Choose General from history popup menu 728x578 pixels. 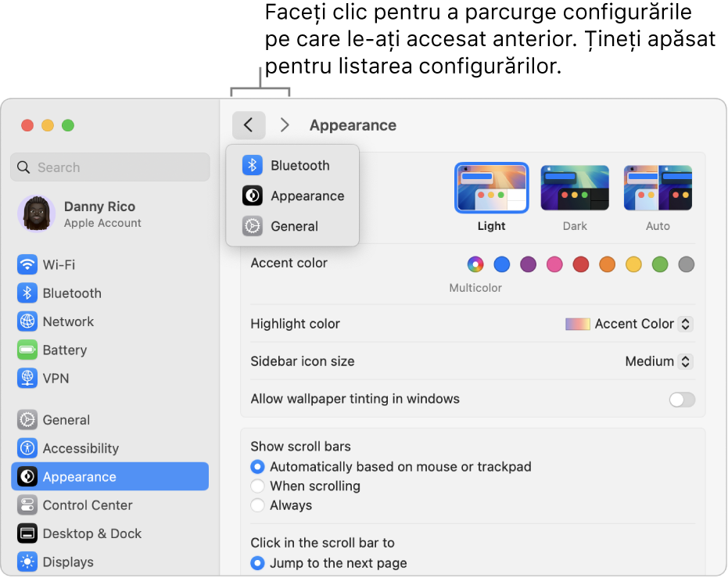292,226
